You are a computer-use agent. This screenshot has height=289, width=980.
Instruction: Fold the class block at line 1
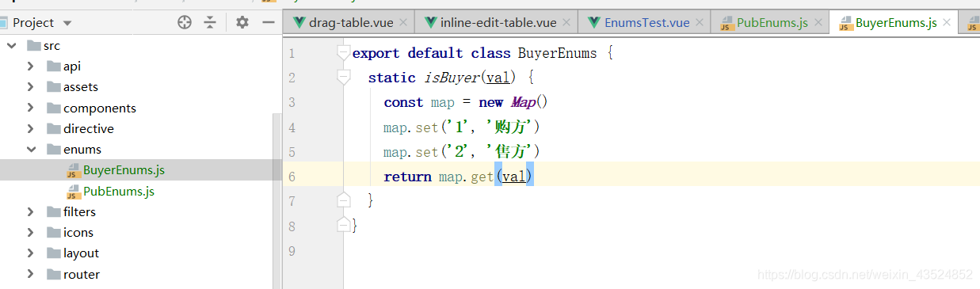[343, 52]
